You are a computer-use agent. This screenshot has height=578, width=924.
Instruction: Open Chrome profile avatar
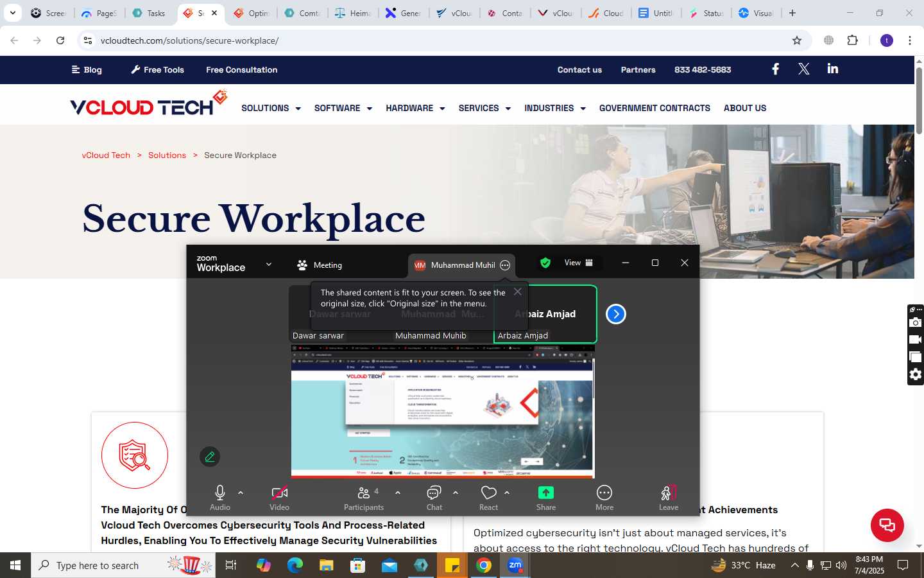tap(887, 40)
